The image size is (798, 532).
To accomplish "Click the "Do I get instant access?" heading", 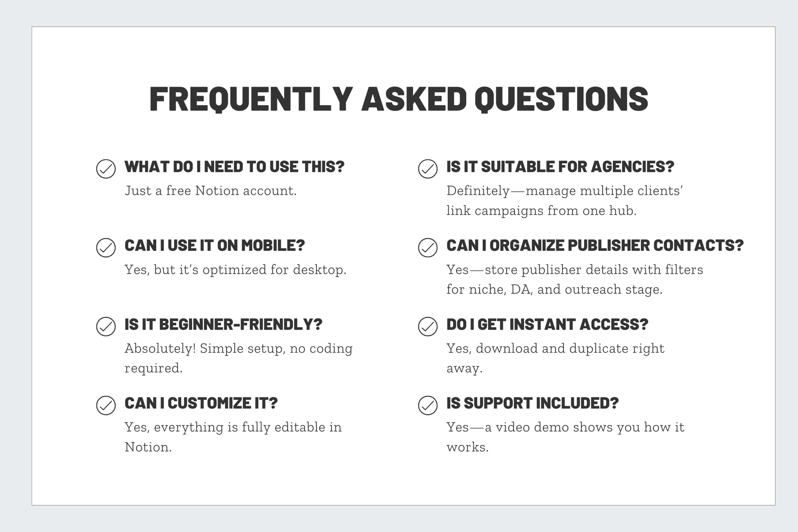I will click(x=547, y=324).
